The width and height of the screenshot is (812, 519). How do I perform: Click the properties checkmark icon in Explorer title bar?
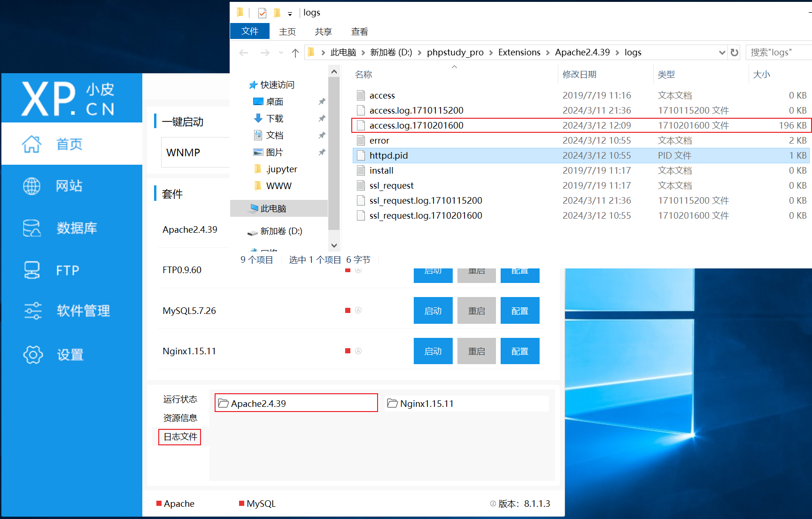tap(262, 13)
